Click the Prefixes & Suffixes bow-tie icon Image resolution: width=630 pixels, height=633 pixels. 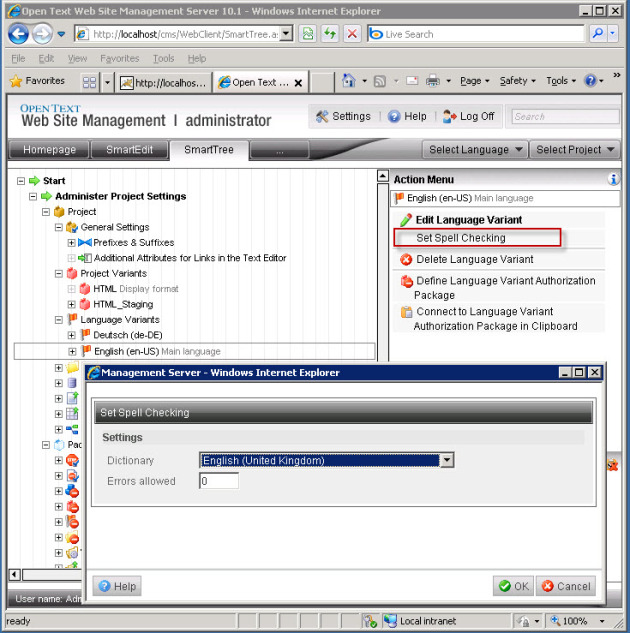85,243
